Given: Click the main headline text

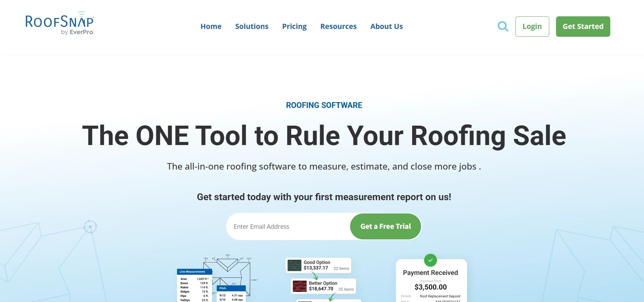Looking at the screenshot, I should pos(324,136).
